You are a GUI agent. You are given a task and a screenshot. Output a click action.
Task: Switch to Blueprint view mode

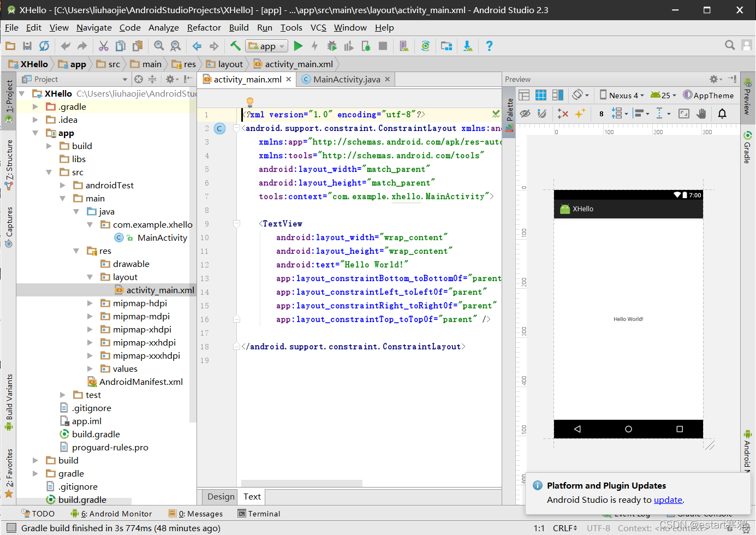point(541,95)
